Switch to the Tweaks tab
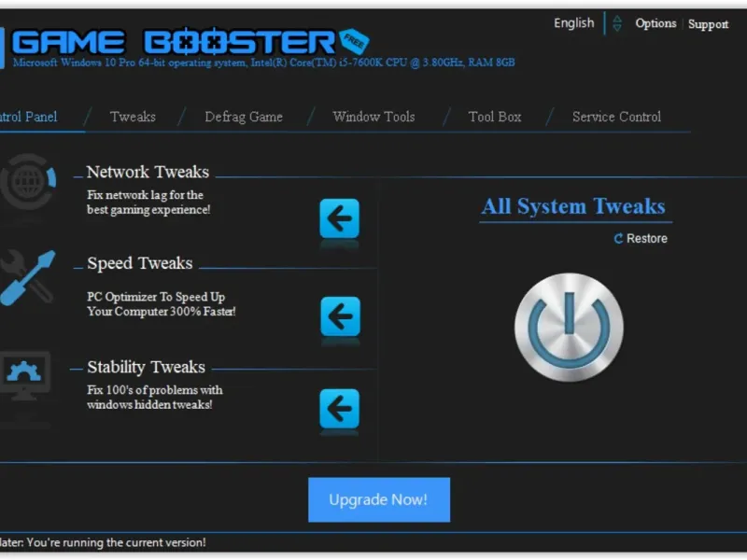 [133, 117]
